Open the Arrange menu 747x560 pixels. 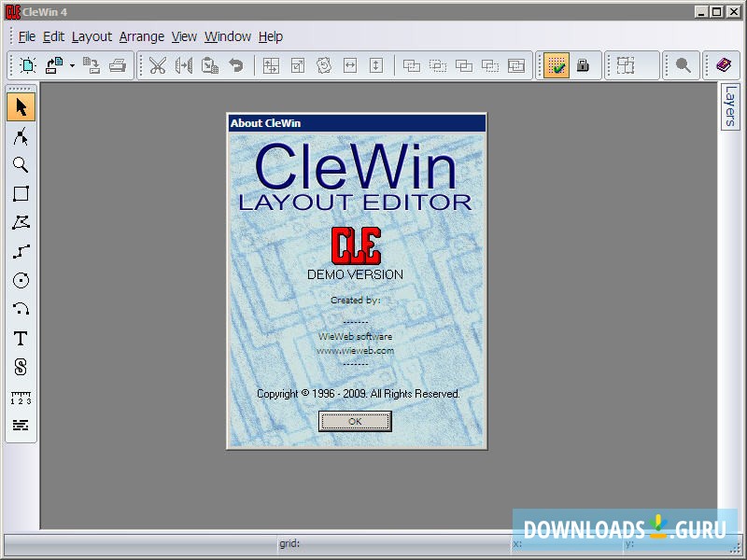click(x=142, y=36)
